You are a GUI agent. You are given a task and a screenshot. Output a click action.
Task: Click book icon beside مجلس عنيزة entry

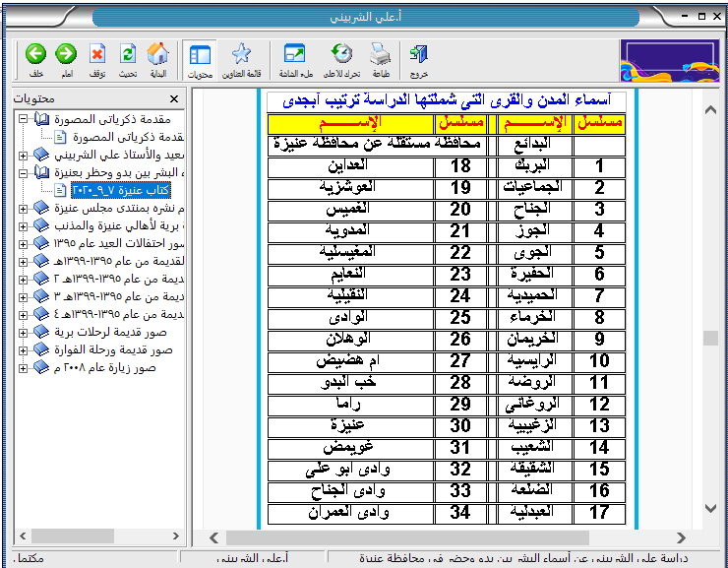coord(41,209)
